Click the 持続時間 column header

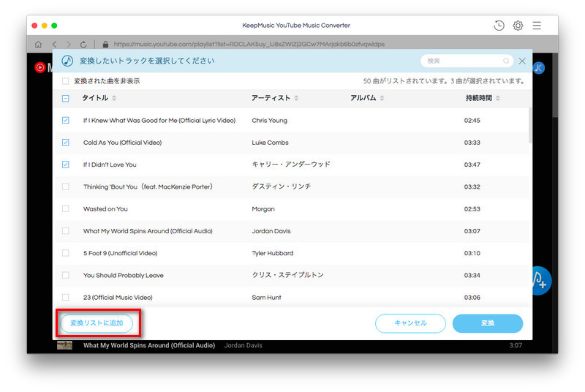(x=479, y=98)
